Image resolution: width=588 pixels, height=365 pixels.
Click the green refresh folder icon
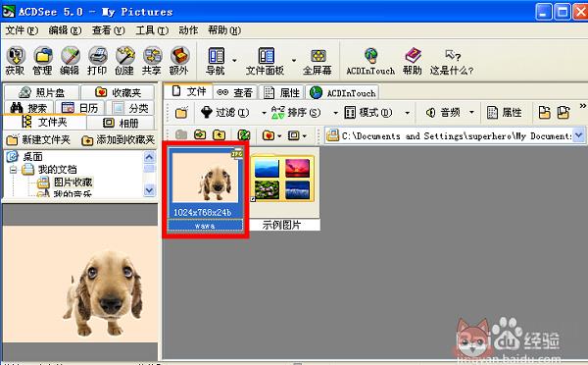[244, 134]
